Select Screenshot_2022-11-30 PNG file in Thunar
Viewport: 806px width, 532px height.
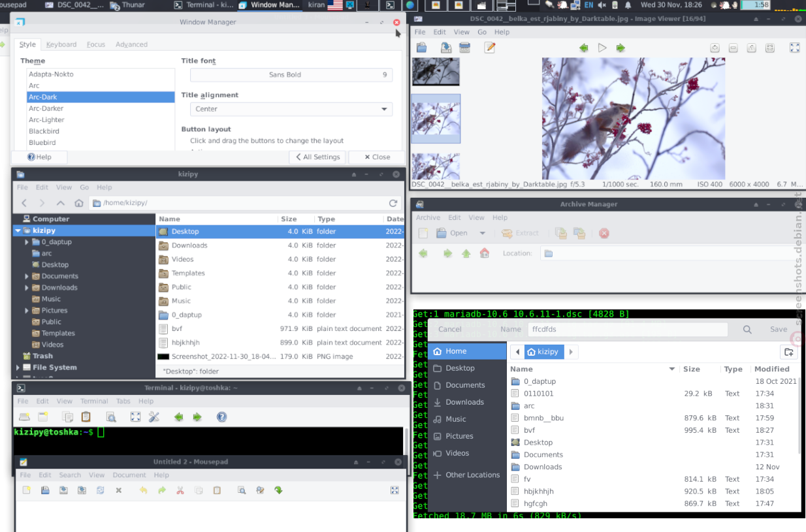280,356
